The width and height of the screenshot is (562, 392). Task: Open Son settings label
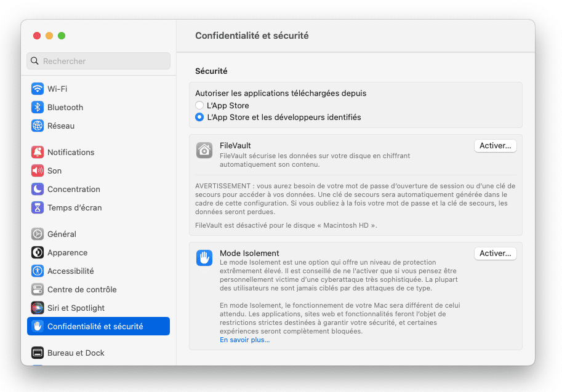pos(55,170)
